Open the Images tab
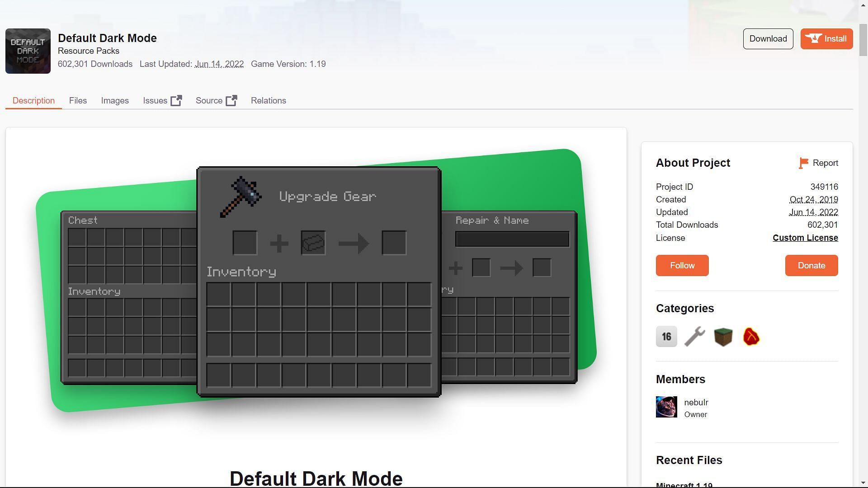Viewport: 868px width, 488px height. pos(115,101)
